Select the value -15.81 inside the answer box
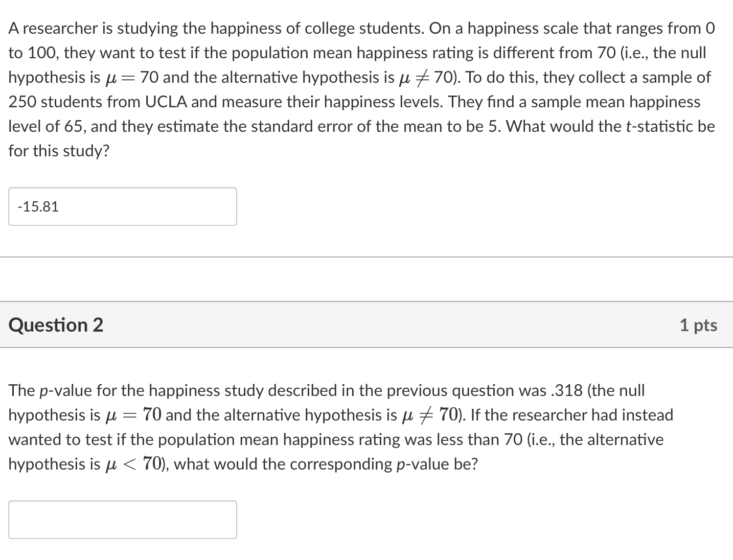733x560 pixels. 38,206
